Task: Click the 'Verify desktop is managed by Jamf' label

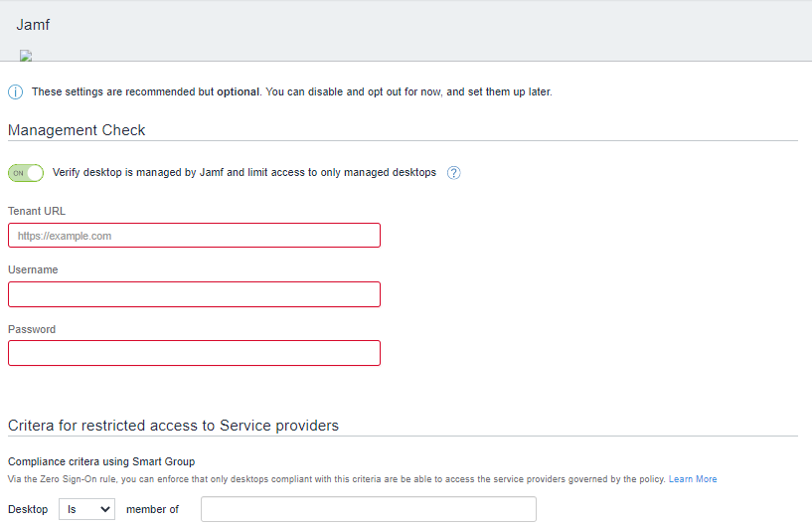Action: pos(244,173)
